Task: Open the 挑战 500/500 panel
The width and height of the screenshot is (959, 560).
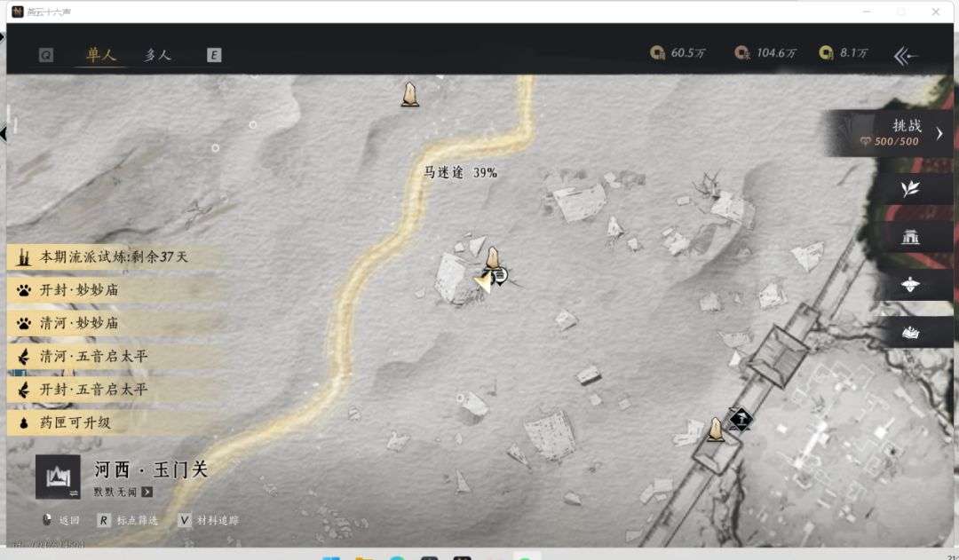Action: [890, 132]
